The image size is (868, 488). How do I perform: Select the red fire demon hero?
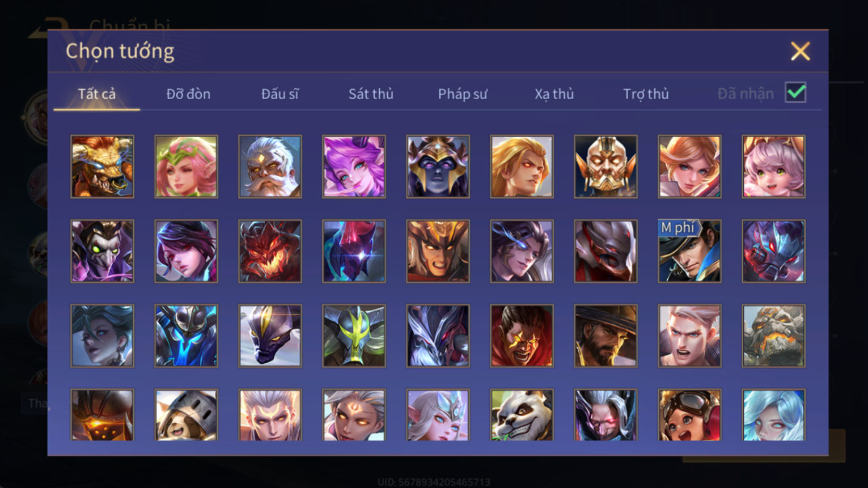(x=270, y=251)
